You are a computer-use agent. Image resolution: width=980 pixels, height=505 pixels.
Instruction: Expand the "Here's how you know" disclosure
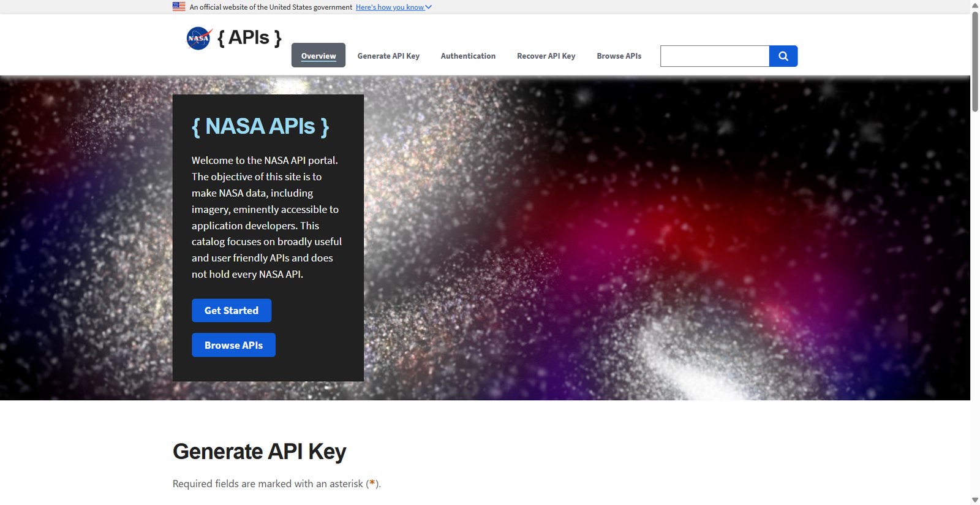[x=394, y=7]
